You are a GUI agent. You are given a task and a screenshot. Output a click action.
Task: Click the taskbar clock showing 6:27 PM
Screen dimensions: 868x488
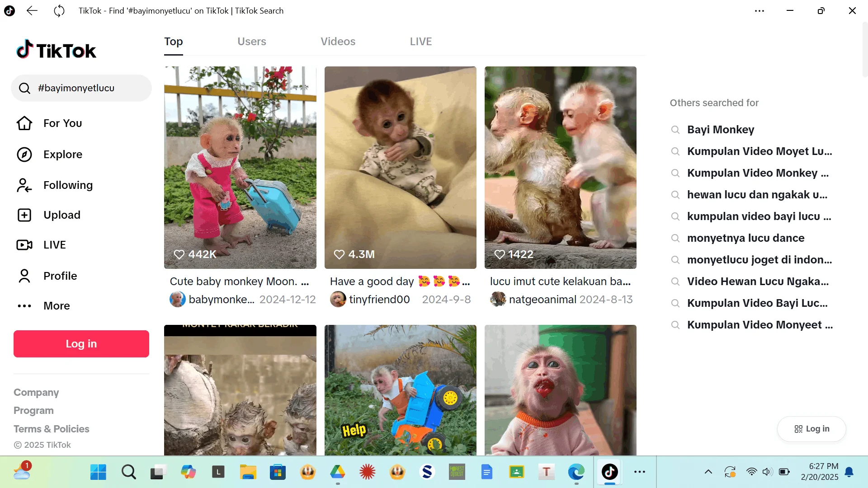point(819,472)
